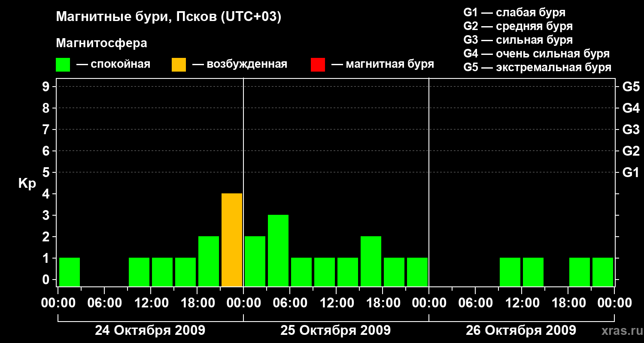Click the 26 October 09:00–12:00 bar

pos(510,272)
